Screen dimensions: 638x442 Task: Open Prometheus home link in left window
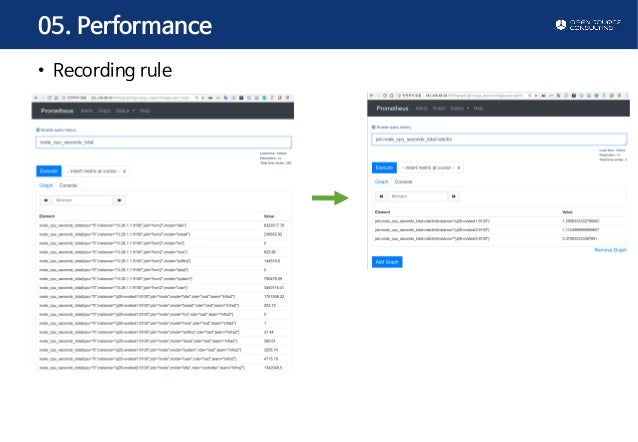click(57, 111)
